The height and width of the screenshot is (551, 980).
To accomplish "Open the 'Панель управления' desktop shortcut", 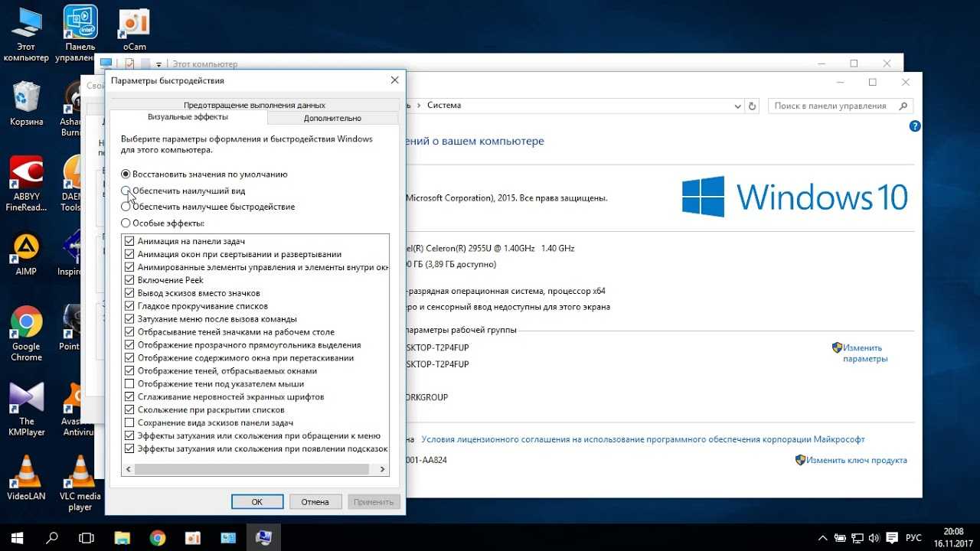I will click(x=80, y=34).
